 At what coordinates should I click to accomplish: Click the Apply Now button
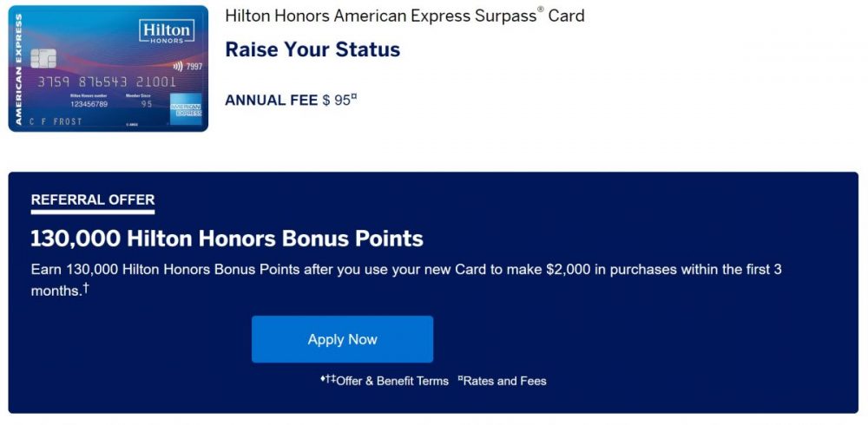[x=342, y=339]
